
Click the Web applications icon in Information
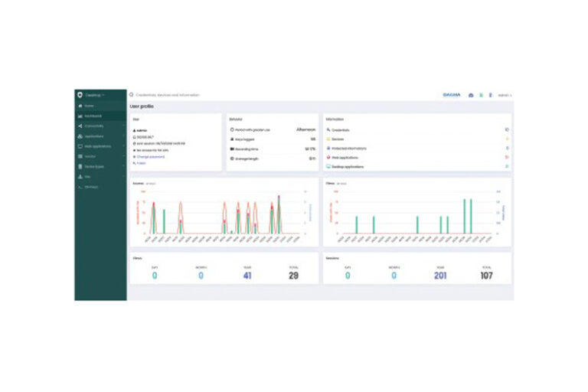[328, 157]
